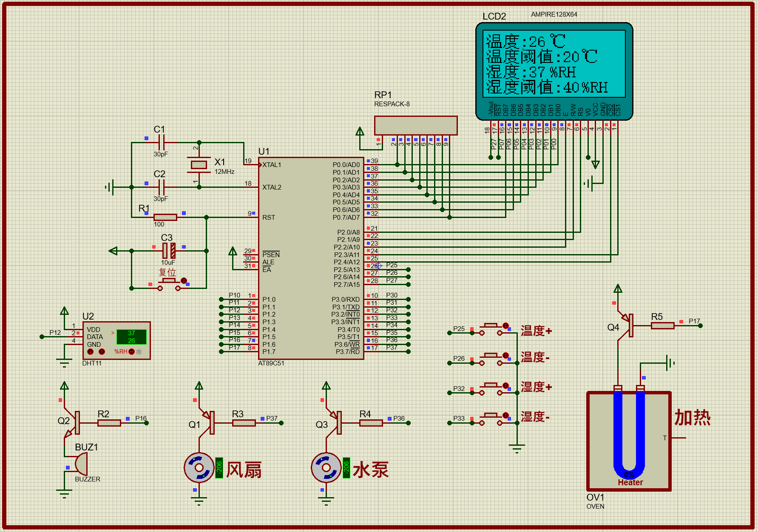Image resolution: width=758 pixels, height=532 pixels.
Task: Select capacitor C2 symbol
Action: click(162, 187)
